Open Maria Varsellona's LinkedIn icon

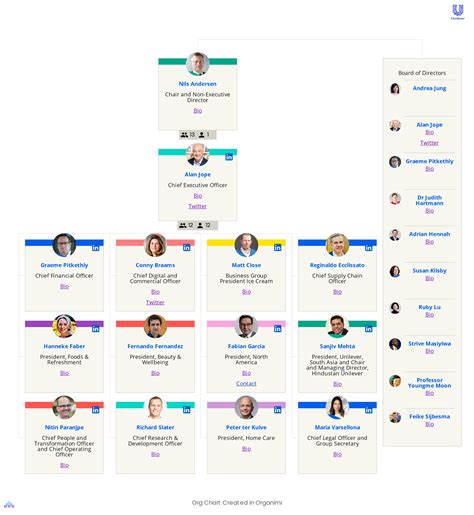[369, 410]
